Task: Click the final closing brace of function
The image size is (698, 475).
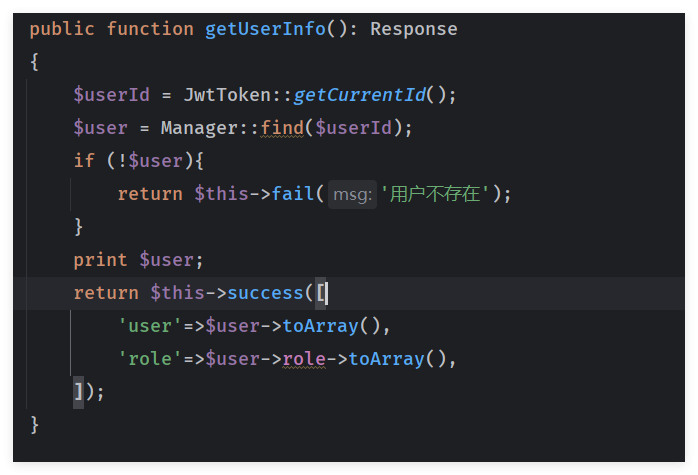Action: [x=35, y=425]
